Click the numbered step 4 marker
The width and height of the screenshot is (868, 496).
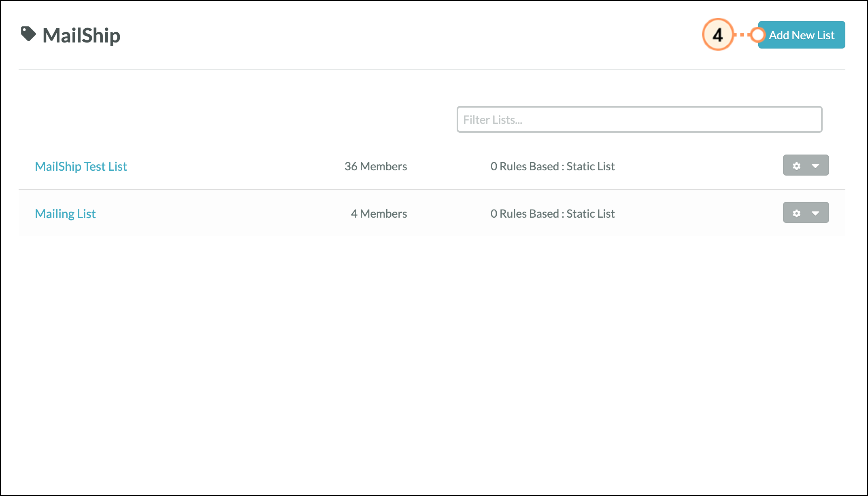point(717,35)
